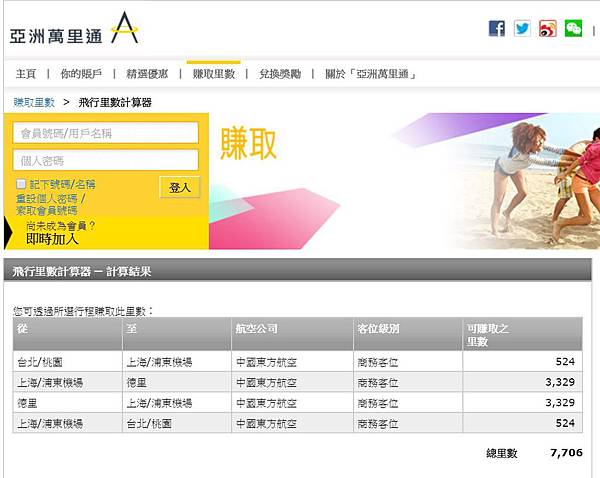Screen dimensions: 600x478
Task: Click the 524 miles value in first row
Action: [x=565, y=362]
